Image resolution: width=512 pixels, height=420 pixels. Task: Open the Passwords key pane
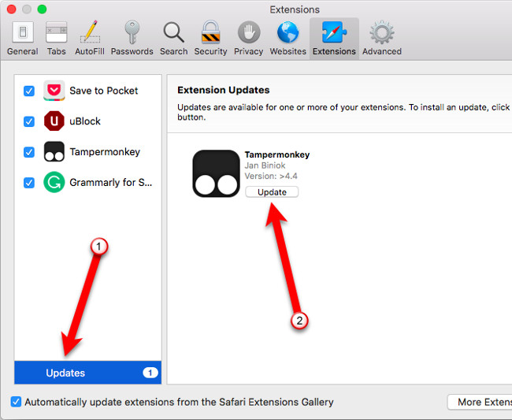pyautogui.click(x=132, y=38)
